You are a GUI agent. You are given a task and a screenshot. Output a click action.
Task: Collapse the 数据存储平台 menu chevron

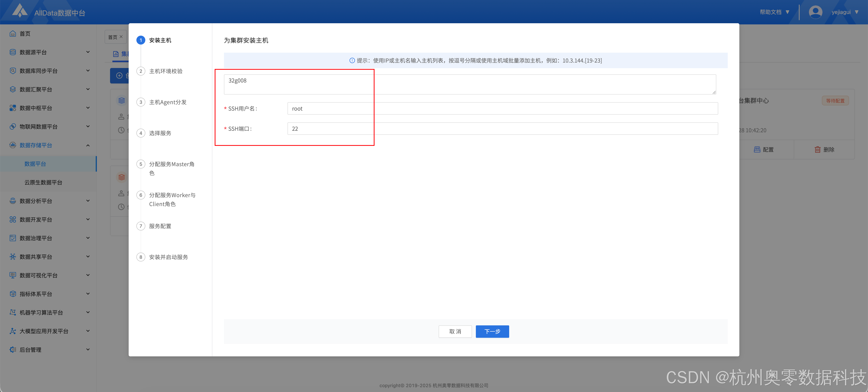click(x=88, y=145)
